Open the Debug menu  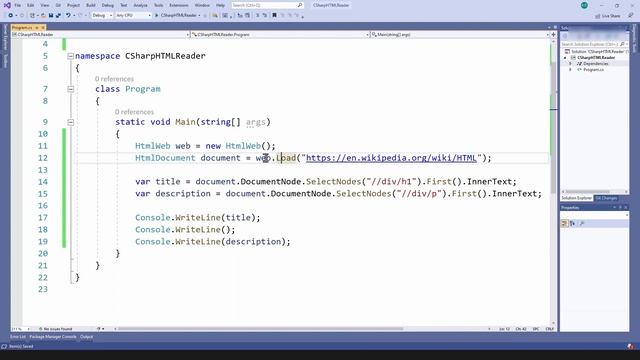tap(108, 5)
